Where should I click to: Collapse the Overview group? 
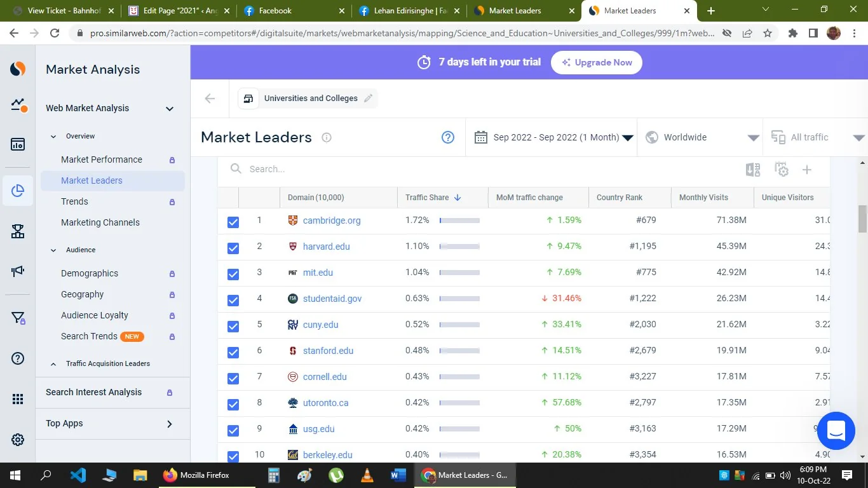[x=53, y=136]
